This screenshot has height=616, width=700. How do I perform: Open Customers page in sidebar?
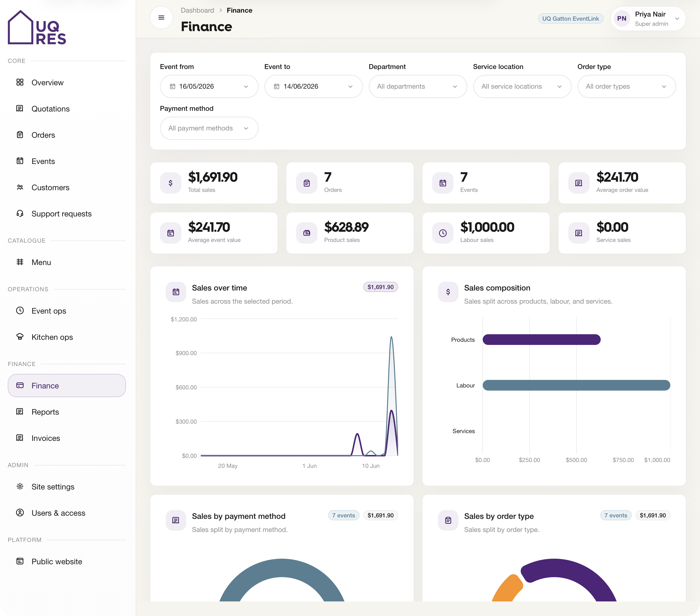click(67, 188)
